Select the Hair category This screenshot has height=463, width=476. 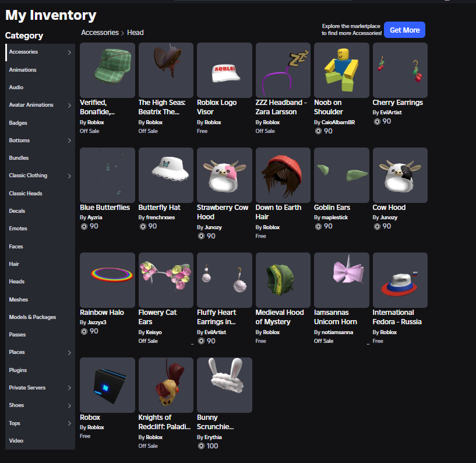point(40,264)
